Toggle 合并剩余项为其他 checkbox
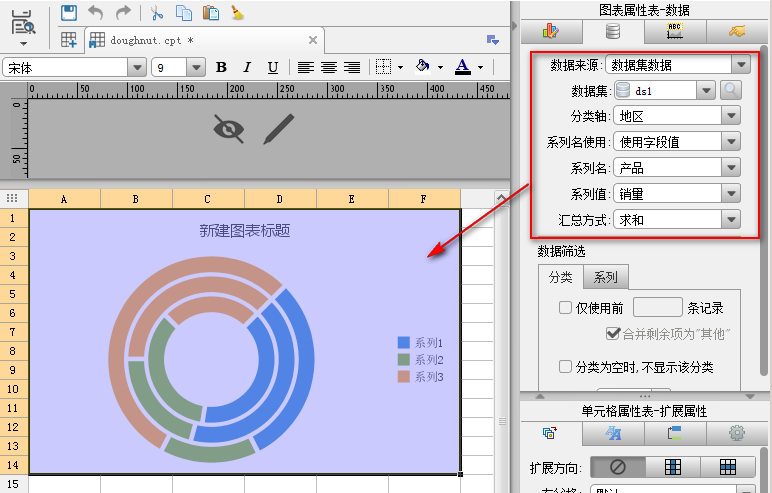This screenshot has height=493, width=772. [612, 333]
